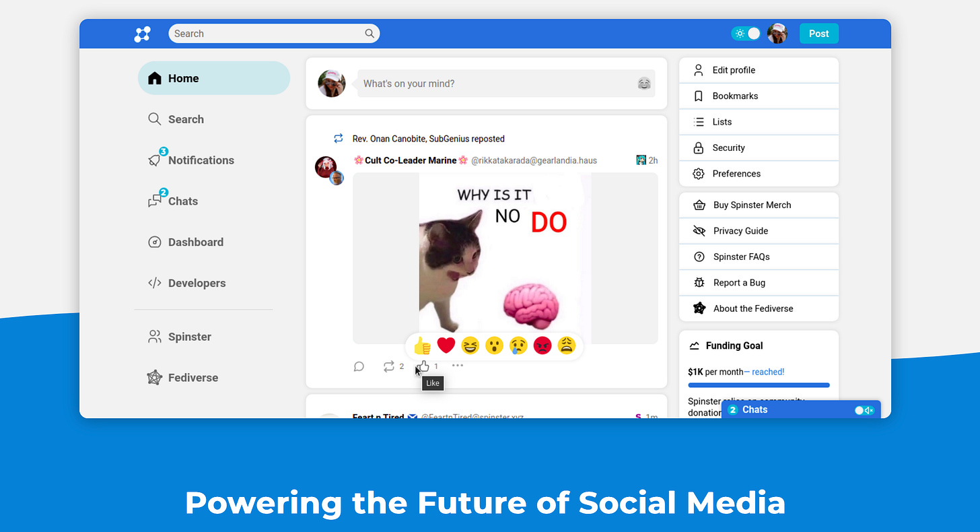This screenshot has width=980, height=532.
Task: Select the crying face reaction emoji
Action: click(x=518, y=345)
